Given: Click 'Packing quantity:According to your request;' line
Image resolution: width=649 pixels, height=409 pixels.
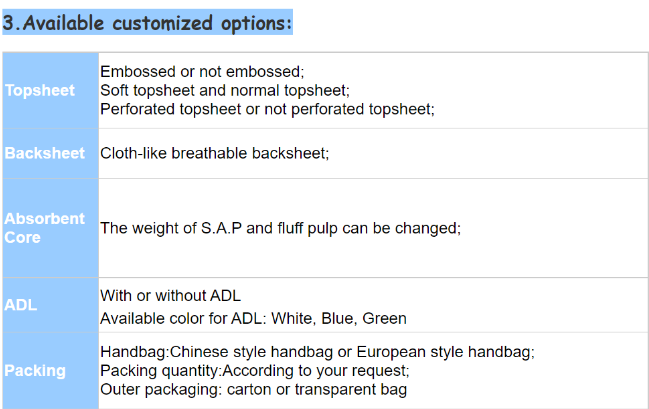Looking at the screenshot, I should pos(255,371).
